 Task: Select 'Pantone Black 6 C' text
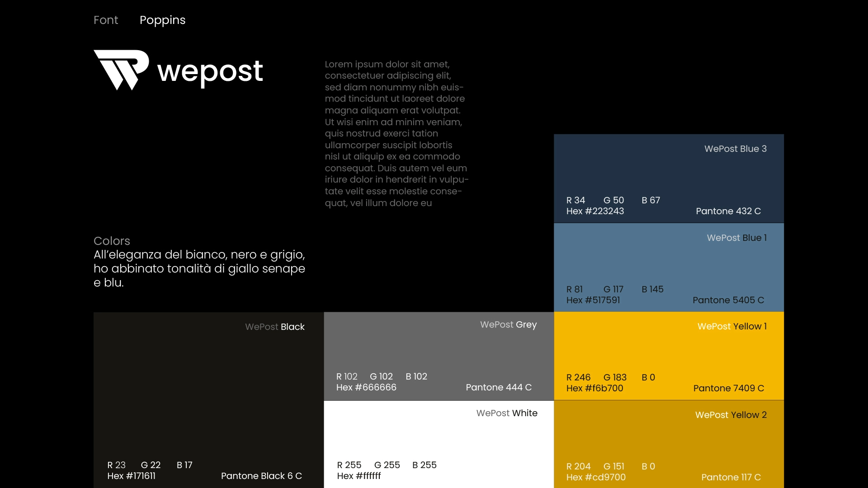point(261,476)
